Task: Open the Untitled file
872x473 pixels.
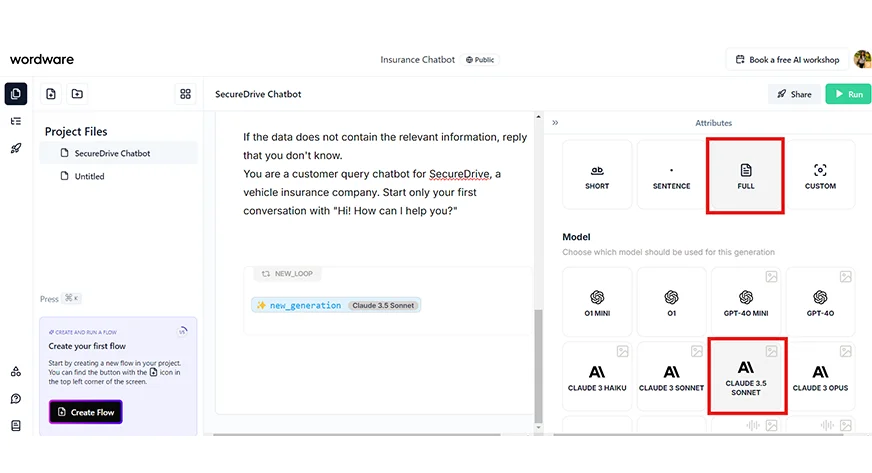Action: tap(118, 176)
